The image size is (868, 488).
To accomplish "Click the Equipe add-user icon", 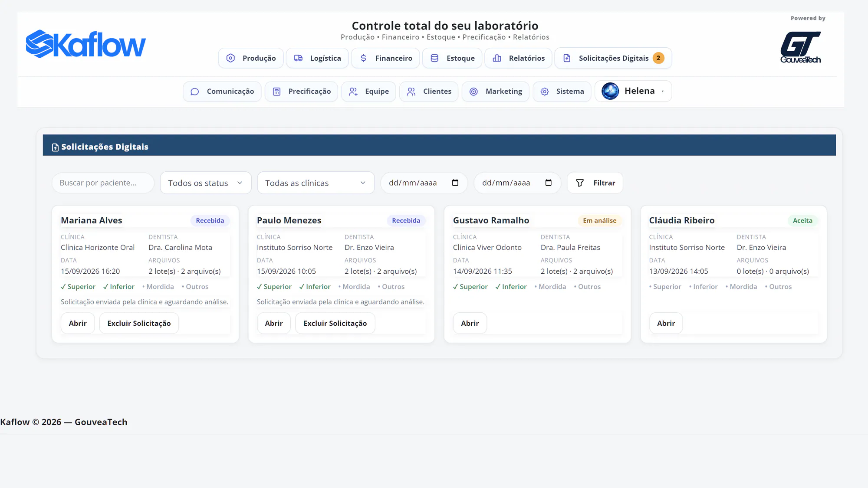I will 353,92.
